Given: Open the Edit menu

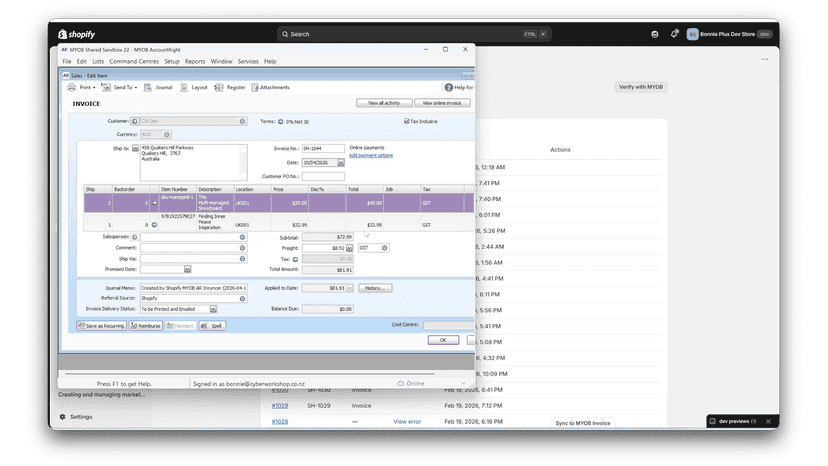Looking at the screenshot, I should coord(81,61).
